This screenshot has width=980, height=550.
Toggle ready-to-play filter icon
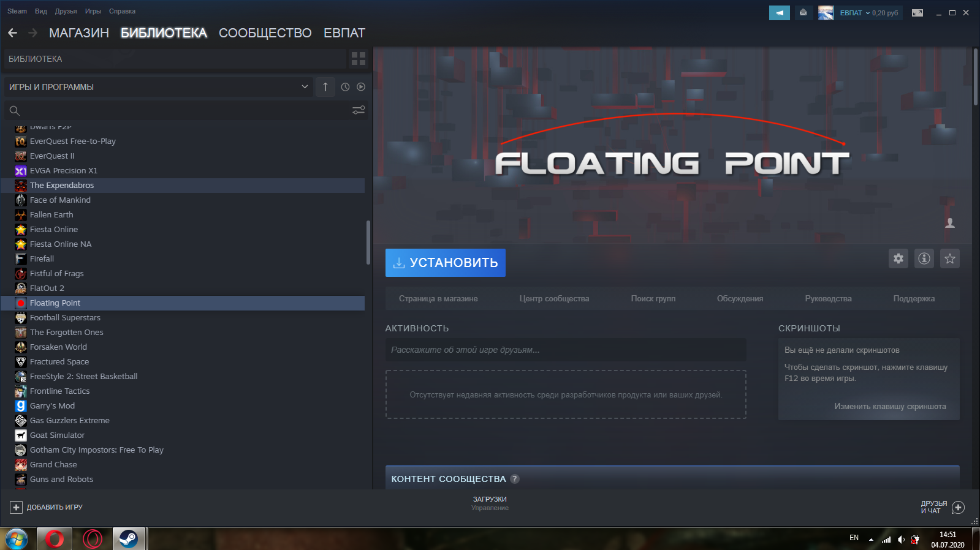click(x=361, y=87)
